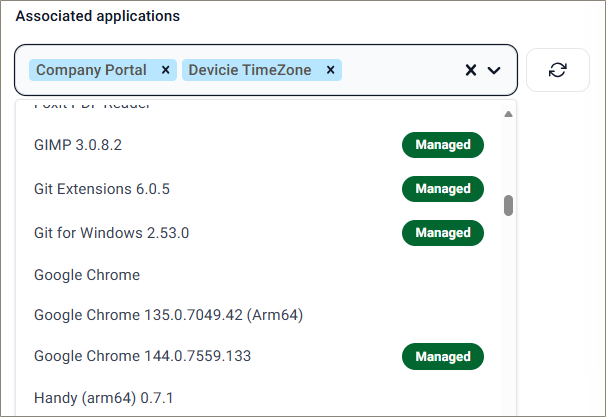Viewport: 606px width, 417px height.
Task: Click Managed badge for Chrome 144.0.7559.133
Action: coord(443,356)
